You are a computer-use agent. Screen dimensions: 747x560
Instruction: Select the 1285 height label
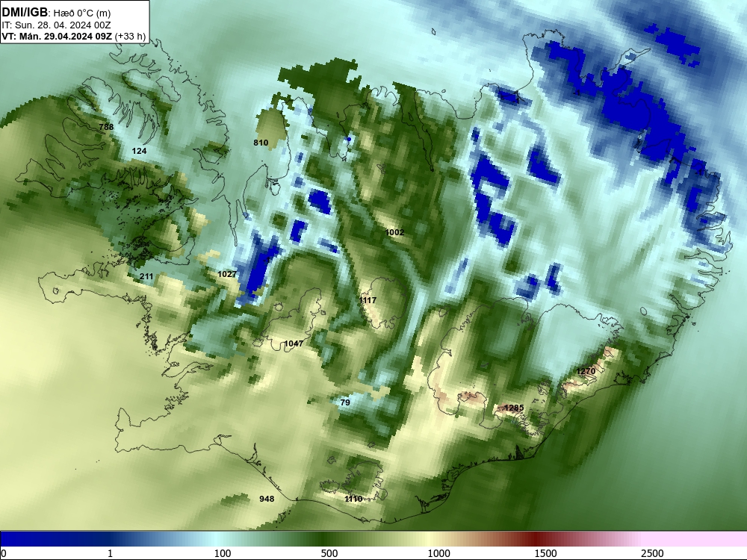click(514, 408)
